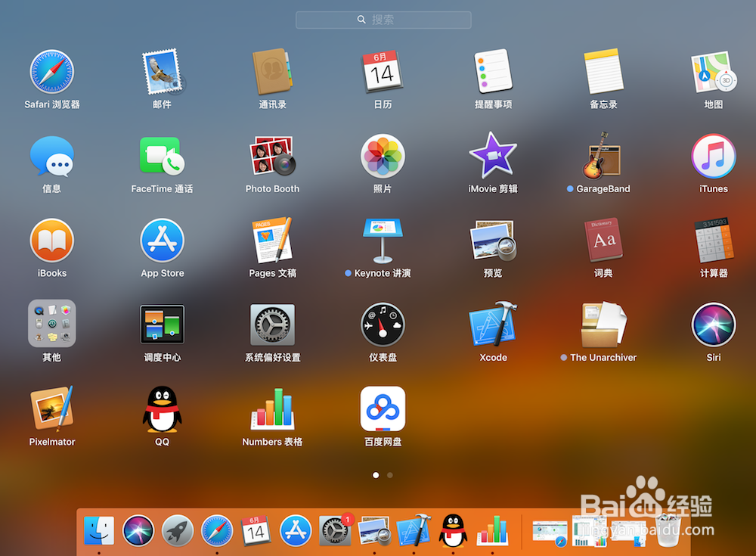This screenshot has width=756, height=556.
Task: Open Keynote 讲演
Action: point(383,241)
